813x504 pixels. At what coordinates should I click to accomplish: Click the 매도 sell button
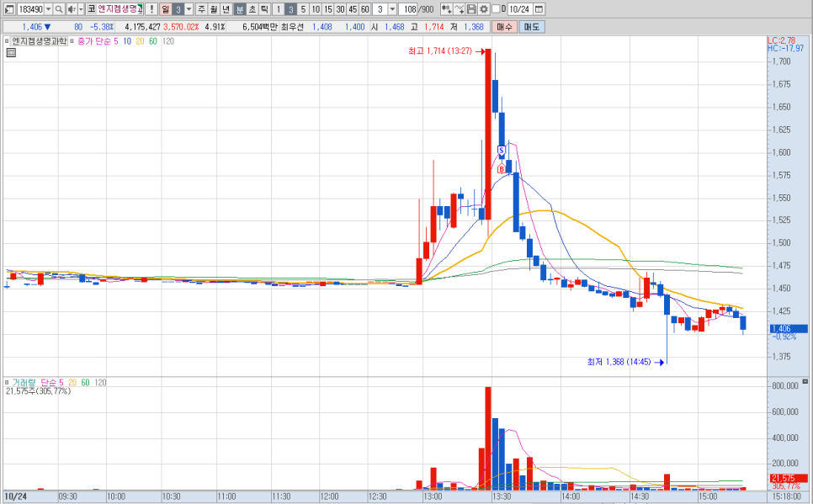532,27
